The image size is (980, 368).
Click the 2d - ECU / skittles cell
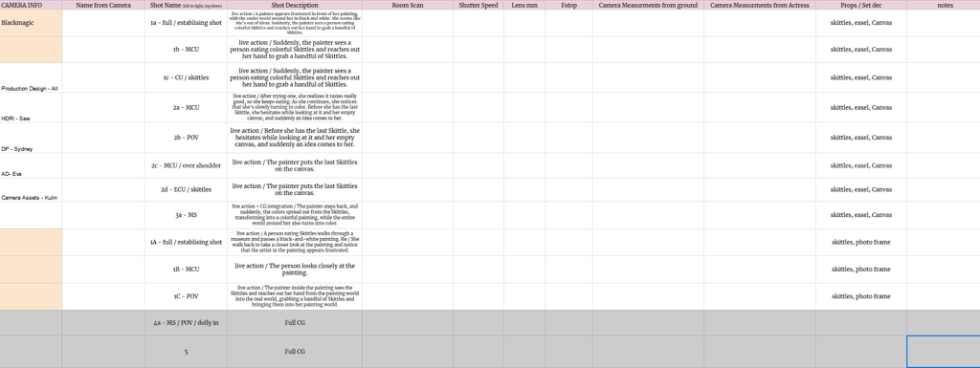pyautogui.click(x=186, y=189)
